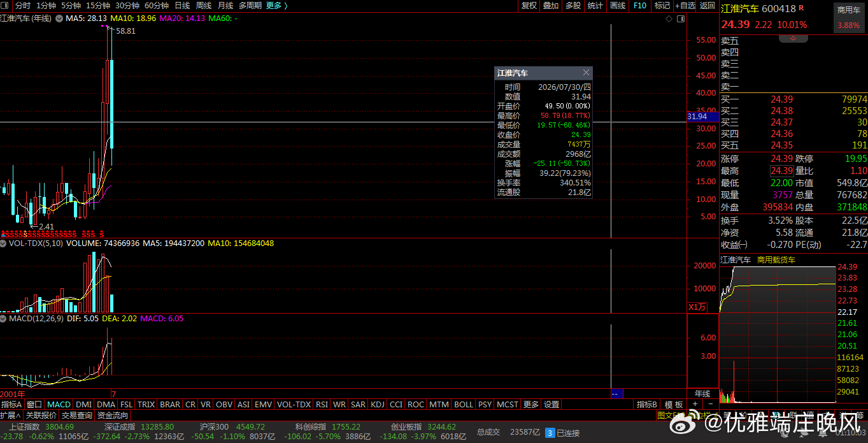Image resolution: width=868 pixels, height=443 pixels.
Task: Switch to 周线 weekly chart
Action: (x=204, y=6)
